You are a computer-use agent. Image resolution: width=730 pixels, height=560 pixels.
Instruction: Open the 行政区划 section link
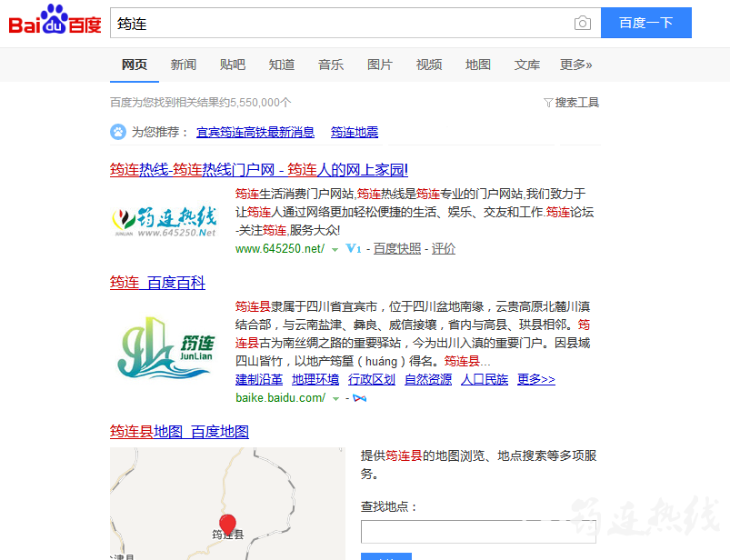372,379
